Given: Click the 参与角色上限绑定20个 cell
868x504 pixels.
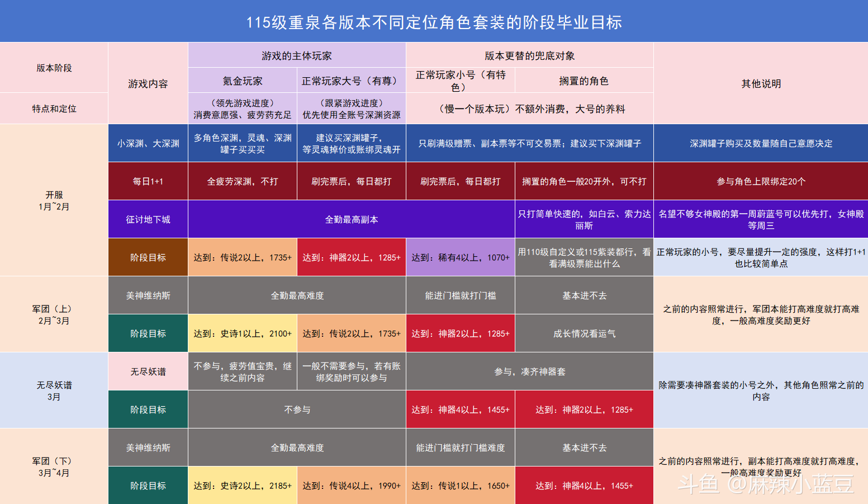Looking at the screenshot, I should coord(761,181).
